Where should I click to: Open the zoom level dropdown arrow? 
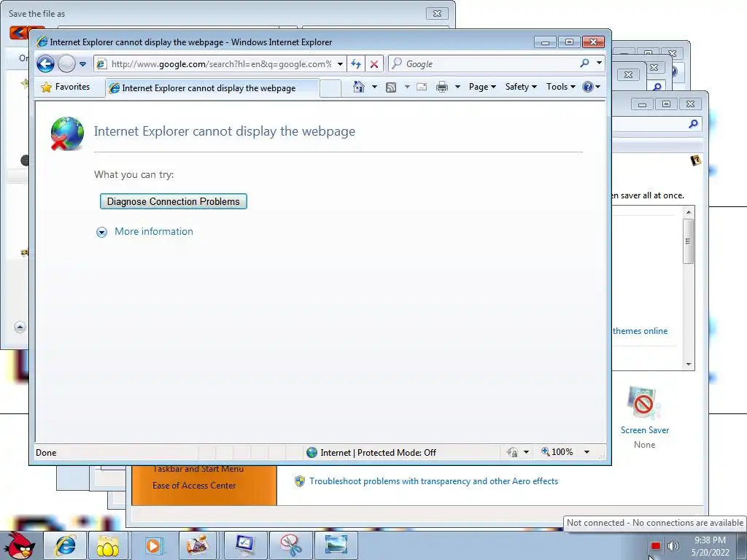587,452
